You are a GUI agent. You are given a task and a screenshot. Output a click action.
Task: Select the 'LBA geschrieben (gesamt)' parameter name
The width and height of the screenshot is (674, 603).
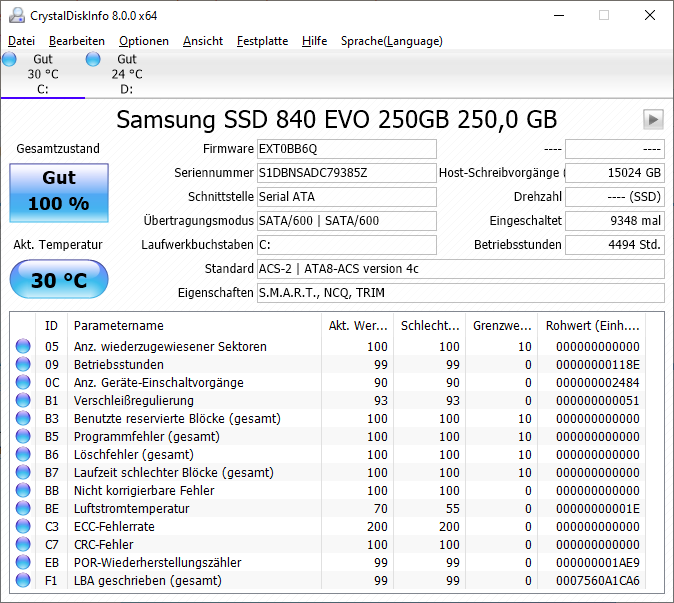coord(148,581)
